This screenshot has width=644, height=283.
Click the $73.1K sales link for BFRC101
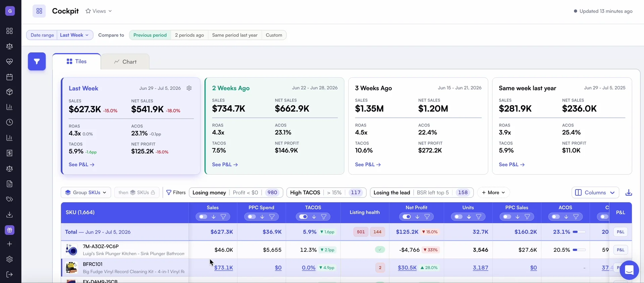[223, 268]
